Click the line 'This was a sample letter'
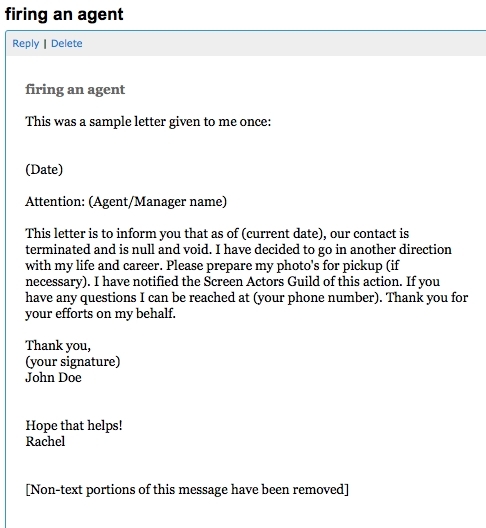 click(148, 122)
